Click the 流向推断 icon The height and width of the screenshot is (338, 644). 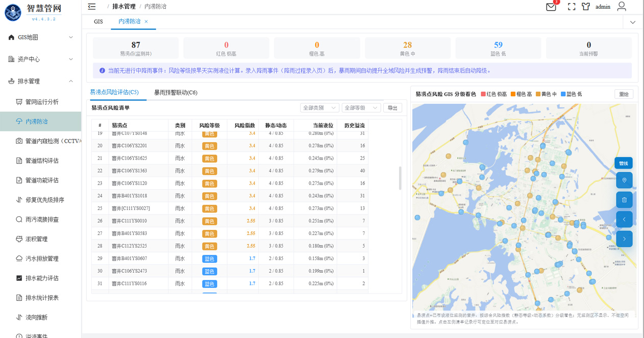(x=19, y=317)
